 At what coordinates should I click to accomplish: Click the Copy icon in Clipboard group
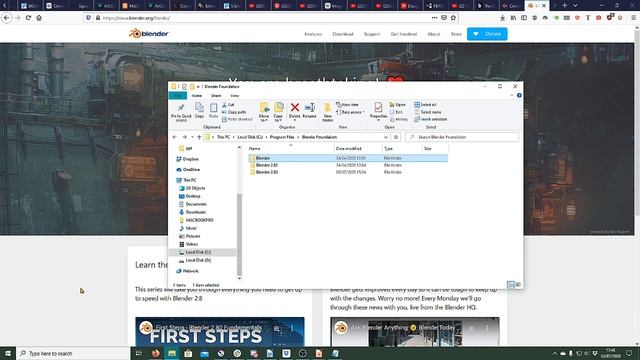pos(199,110)
